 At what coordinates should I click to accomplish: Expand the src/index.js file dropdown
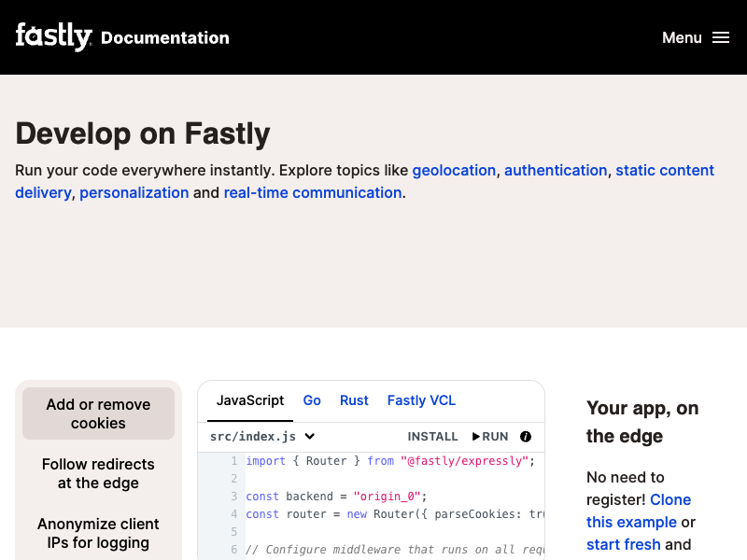(x=262, y=437)
